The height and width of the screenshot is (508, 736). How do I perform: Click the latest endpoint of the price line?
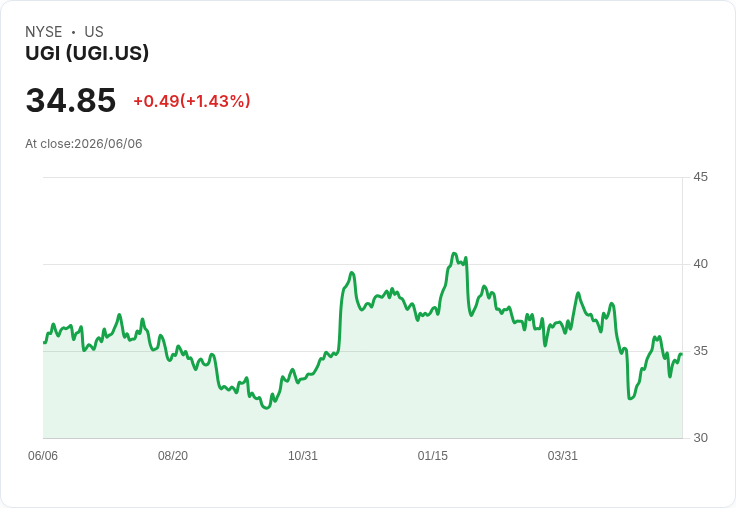click(681, 354)
